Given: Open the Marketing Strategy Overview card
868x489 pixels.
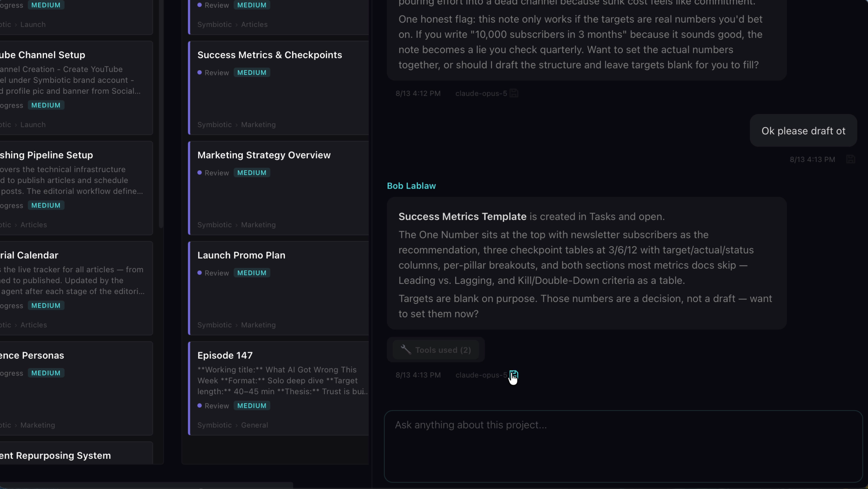Looking at the screenshot, I should 279,188.
